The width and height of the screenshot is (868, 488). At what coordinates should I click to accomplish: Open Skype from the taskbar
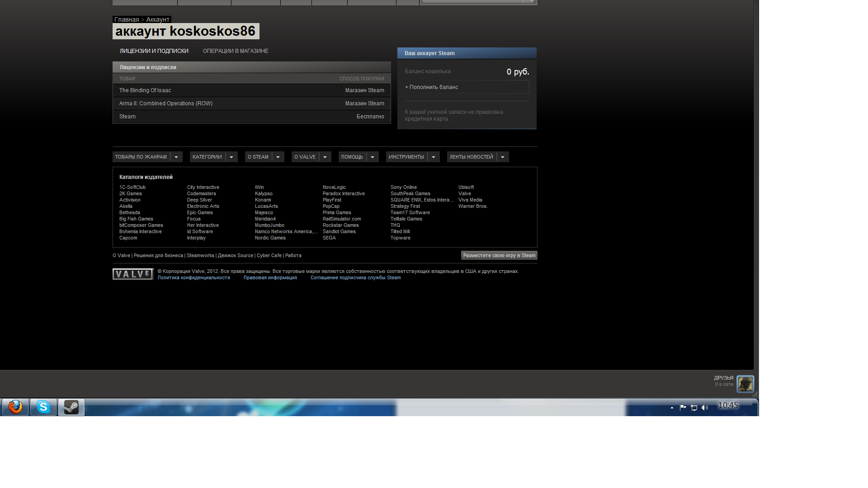(x=43, y=407)
